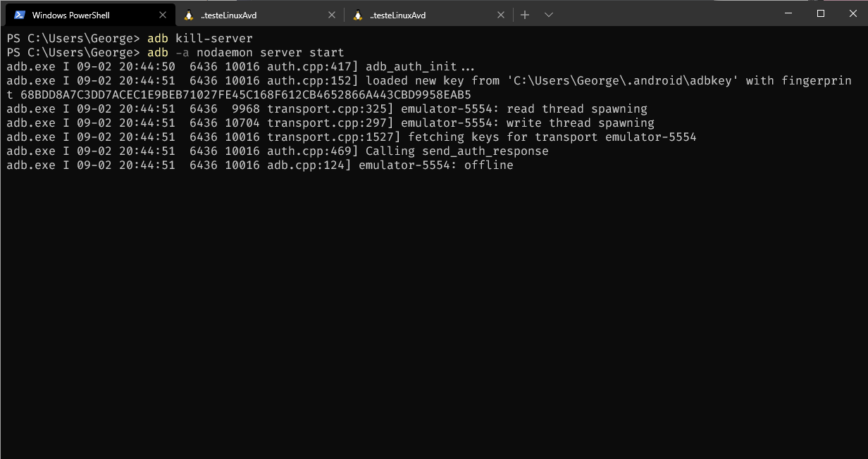Click the "emulator-5554: offline" log line
Viewport: 868px width, 459px height.
tap(435, 165)
